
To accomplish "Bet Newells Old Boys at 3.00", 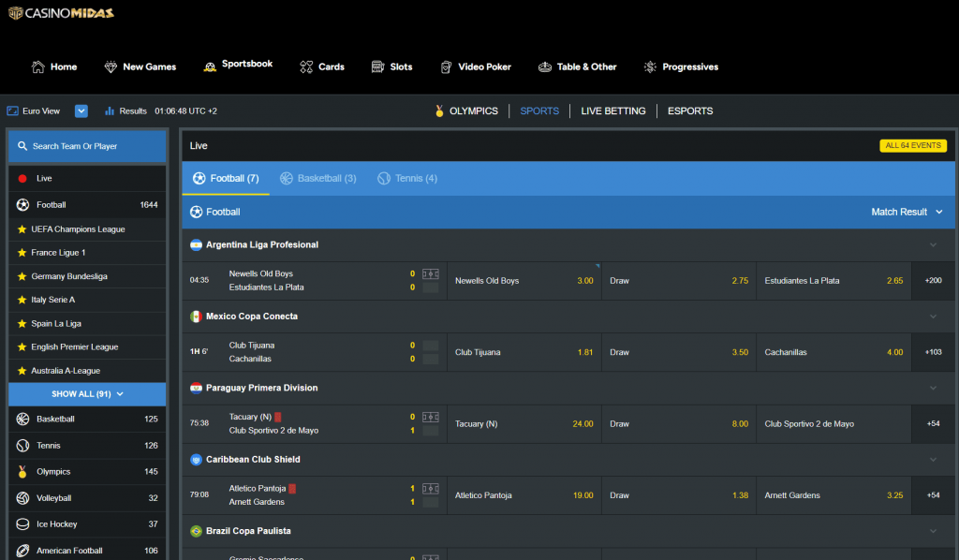I will [524, 281].
